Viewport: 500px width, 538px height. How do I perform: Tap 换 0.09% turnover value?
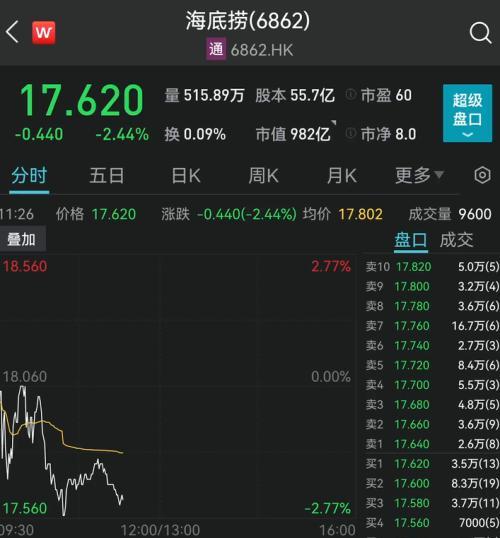pos(195,134)
